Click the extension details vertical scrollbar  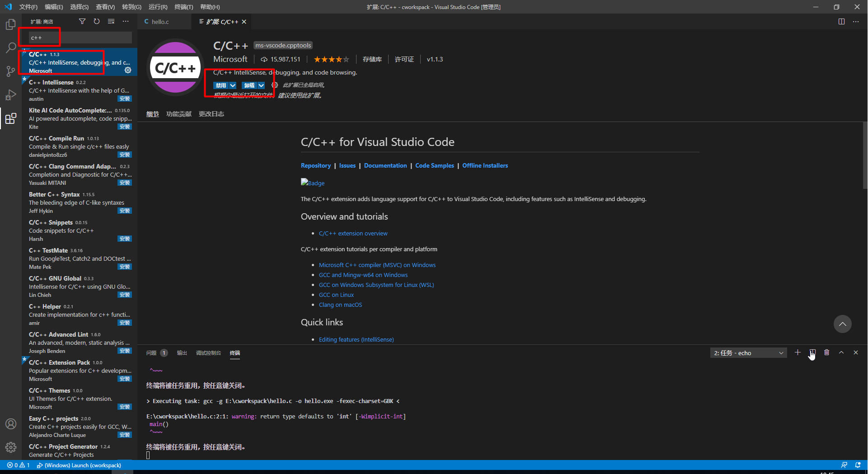click(865, 155)
